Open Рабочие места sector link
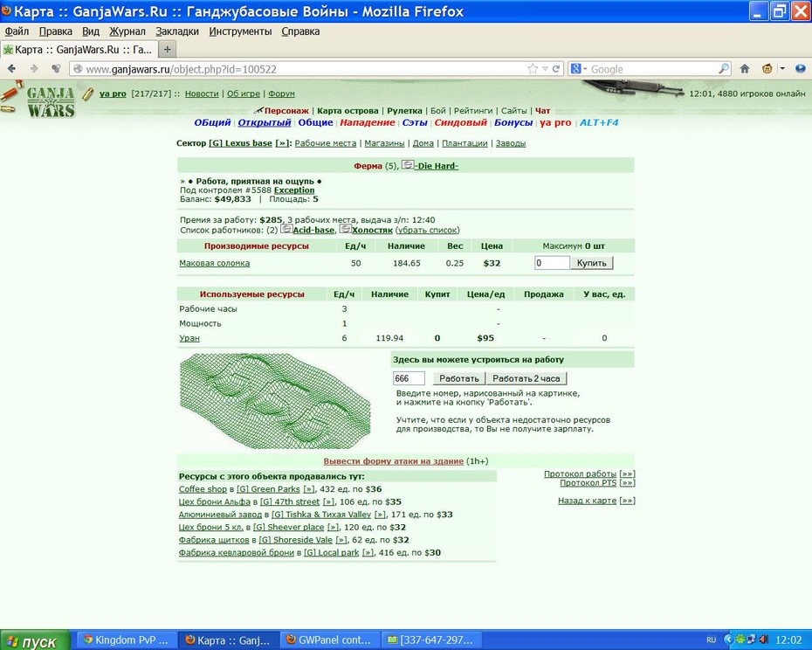Image resolution: width=812 pixels, height=650 pixels. [325, 143]
